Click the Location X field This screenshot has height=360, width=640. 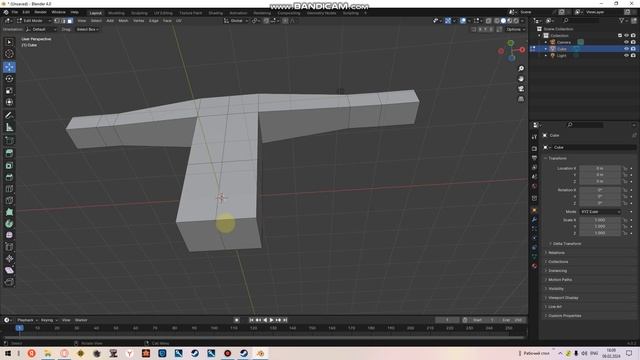(x=600, y=168)
